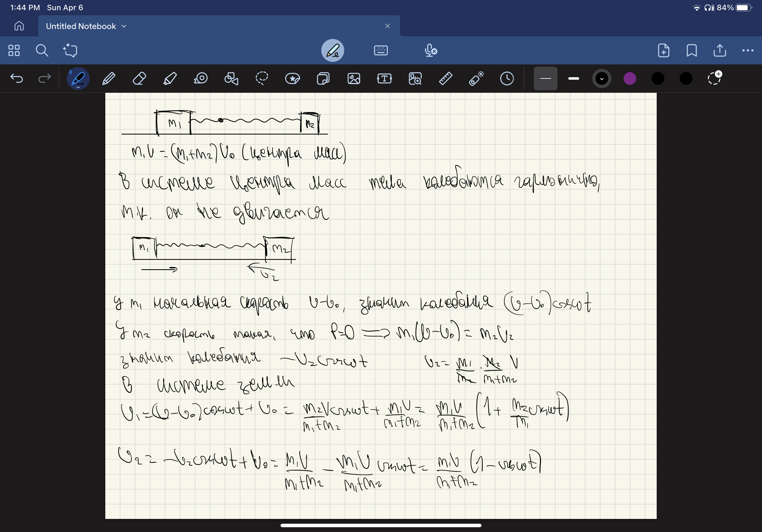Screen dimensions: 762x532
Task: Open the more options ellipsis menu
Action: point(748,50)
